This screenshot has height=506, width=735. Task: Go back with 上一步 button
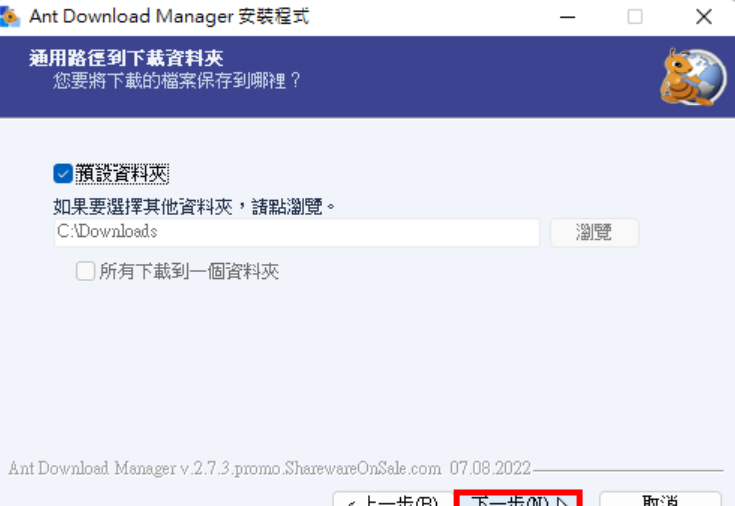[x=393, y=499]
